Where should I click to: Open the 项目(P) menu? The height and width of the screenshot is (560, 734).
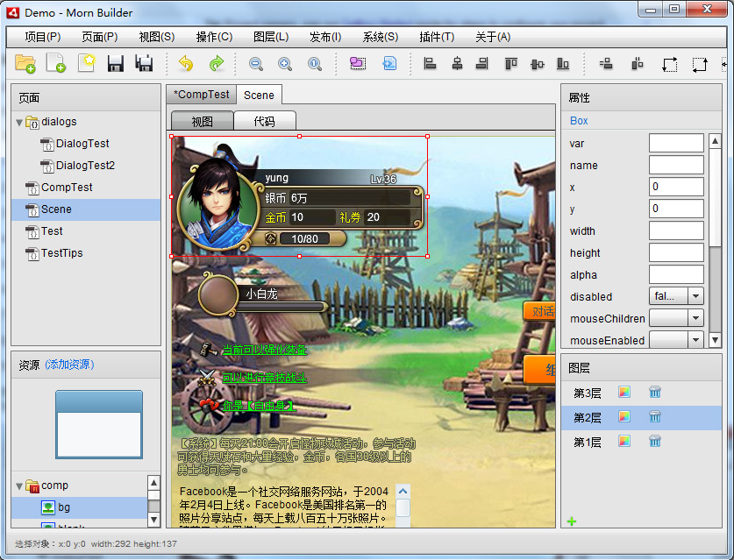tap(43, 37)
